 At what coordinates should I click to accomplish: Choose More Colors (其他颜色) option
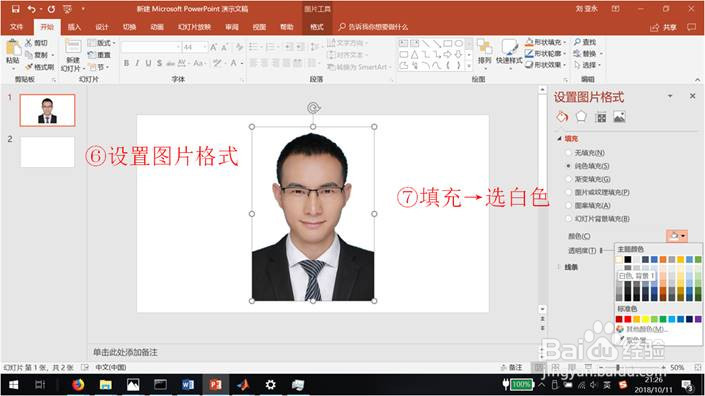coord(643,329)
